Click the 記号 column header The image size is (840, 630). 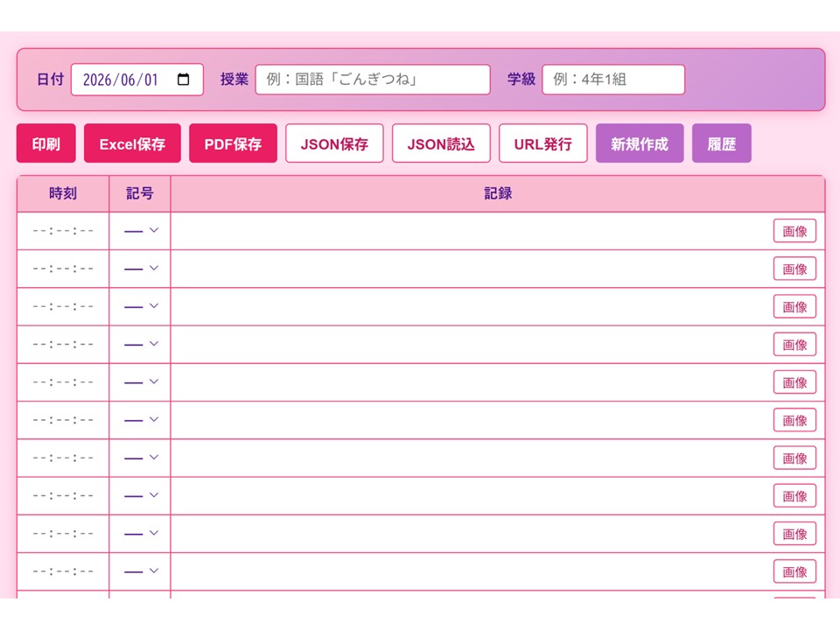coord(140,193)
